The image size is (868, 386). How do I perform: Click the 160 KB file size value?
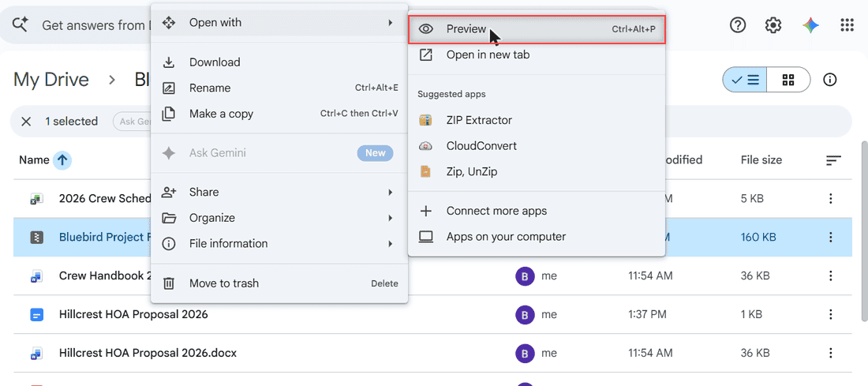[x=758, y=237]
